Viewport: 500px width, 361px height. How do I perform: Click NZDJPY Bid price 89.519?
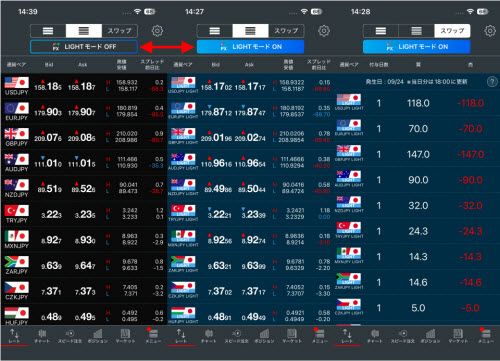click(x=50, y=189)
